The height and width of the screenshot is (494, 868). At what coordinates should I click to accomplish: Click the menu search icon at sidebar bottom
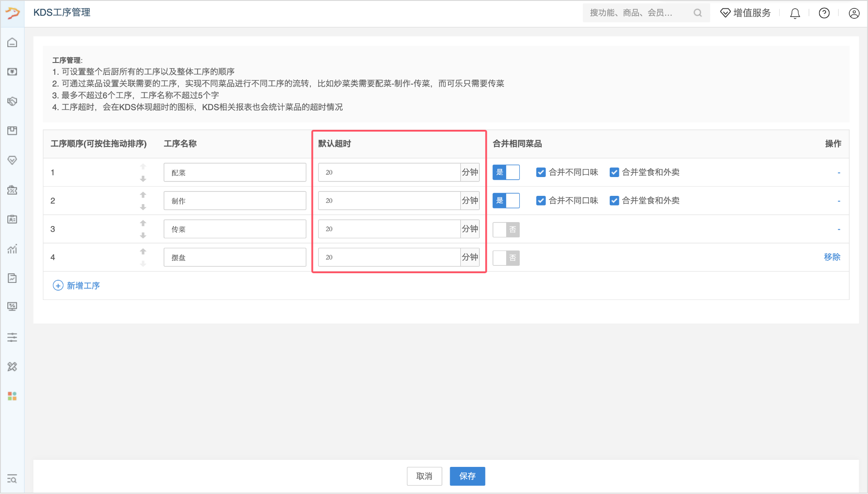pos(12,479)
